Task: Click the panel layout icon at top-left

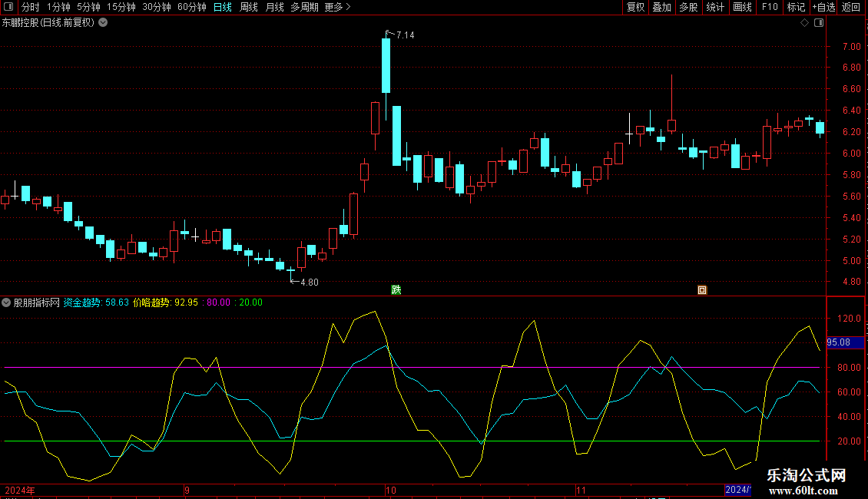Action: tap(8, 7)
